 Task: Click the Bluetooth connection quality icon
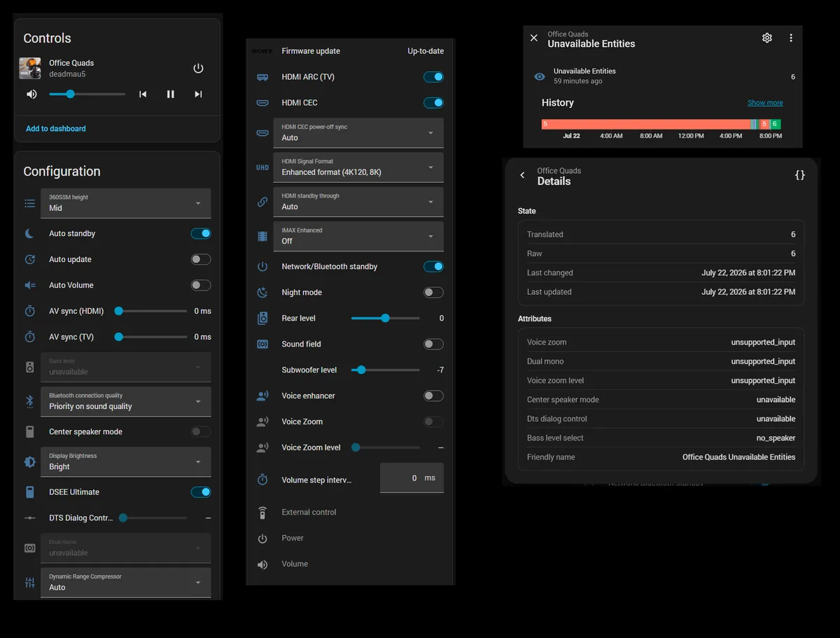tap(29, 401)
